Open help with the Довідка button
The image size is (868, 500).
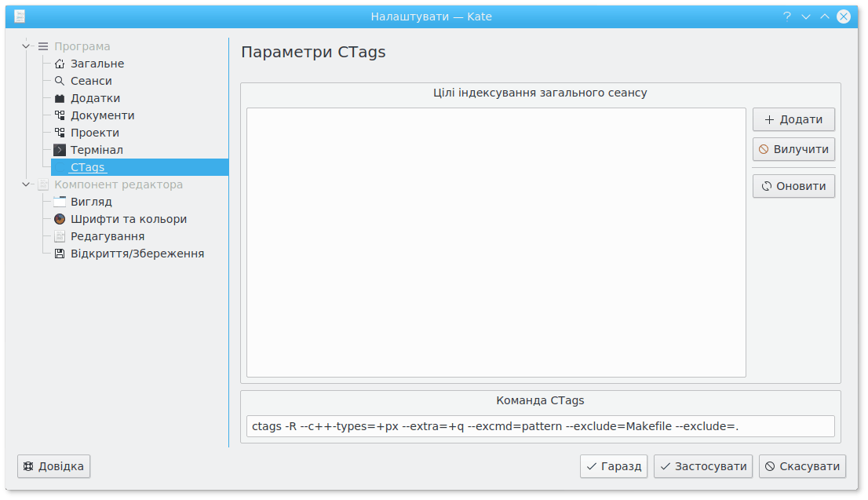point(54,466)
